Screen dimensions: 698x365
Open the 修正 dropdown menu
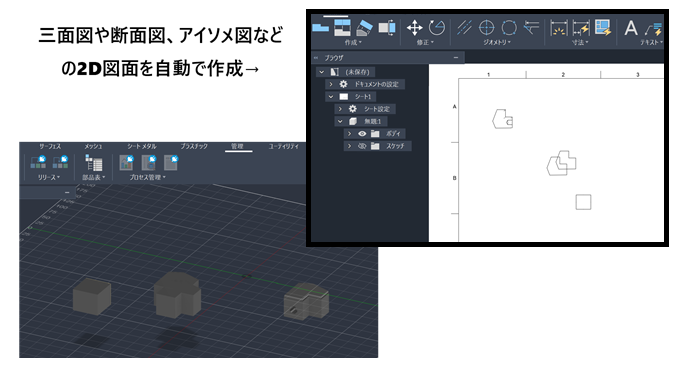425,43
